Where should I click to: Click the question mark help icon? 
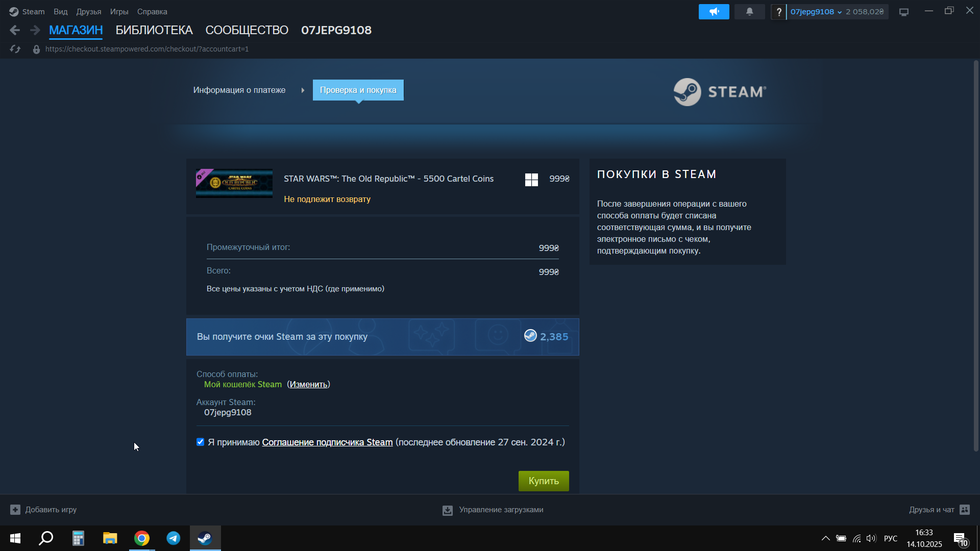778,12
